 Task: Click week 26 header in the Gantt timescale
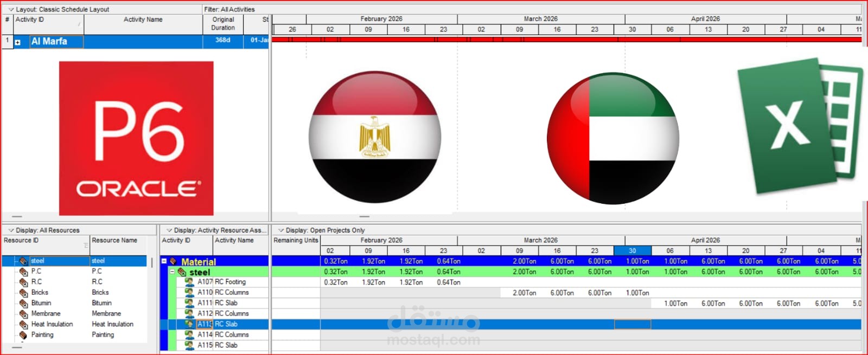coord(292,30)
